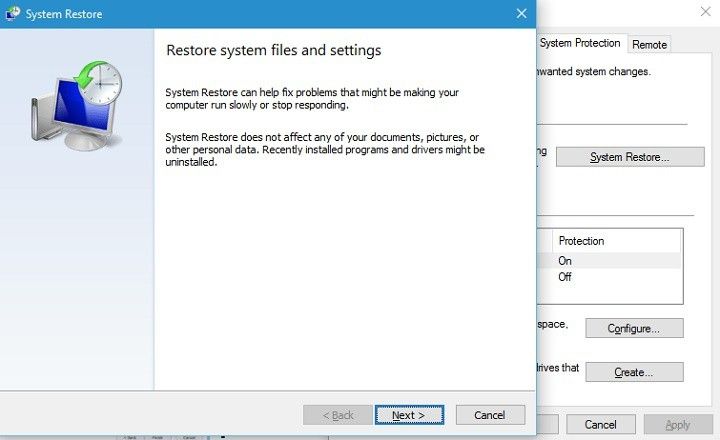Close the System Properties background window

point(705,11)
